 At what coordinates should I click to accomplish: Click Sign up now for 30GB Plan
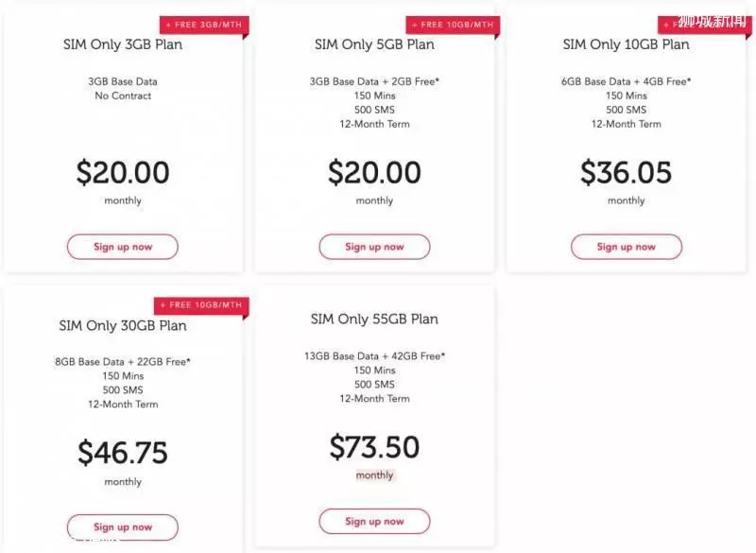(x=123, y=527)
